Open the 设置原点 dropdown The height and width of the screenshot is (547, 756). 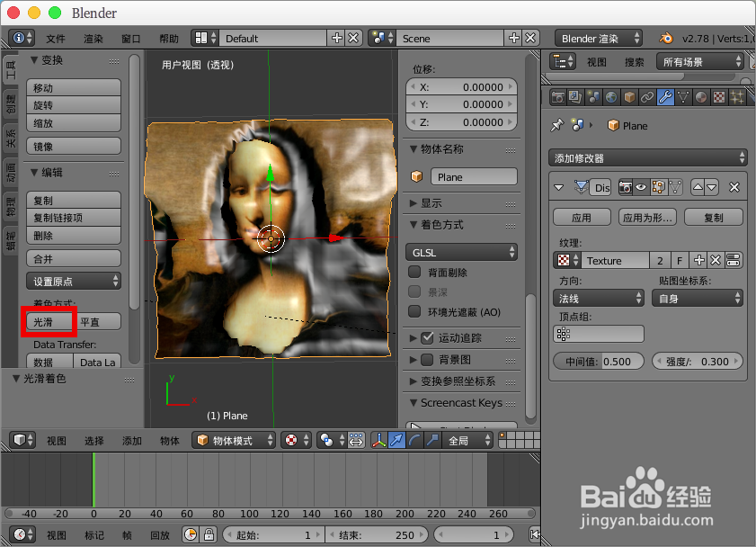tap(74, 282)
